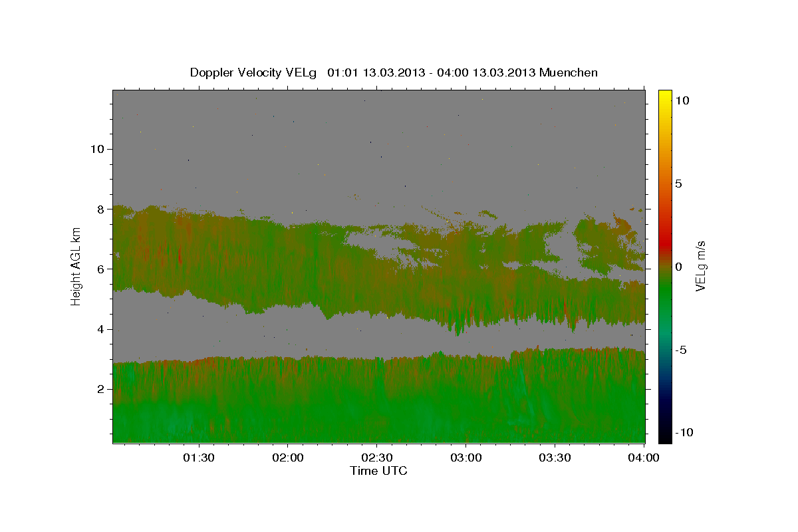Click the '01:30' time tick label
The height and width of the screenshot is (532, 798).
pyautogui.click(x=199, y=458)
